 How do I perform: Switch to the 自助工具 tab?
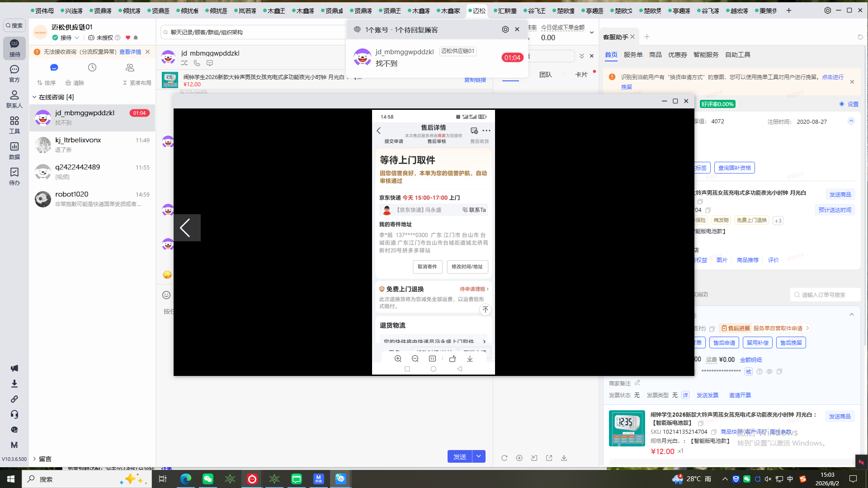pos(738,55)
